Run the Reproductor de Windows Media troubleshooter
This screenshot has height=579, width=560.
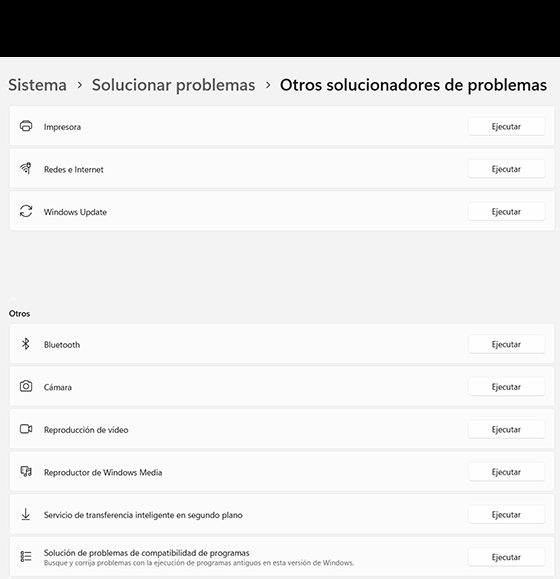[x=506, y=472]
